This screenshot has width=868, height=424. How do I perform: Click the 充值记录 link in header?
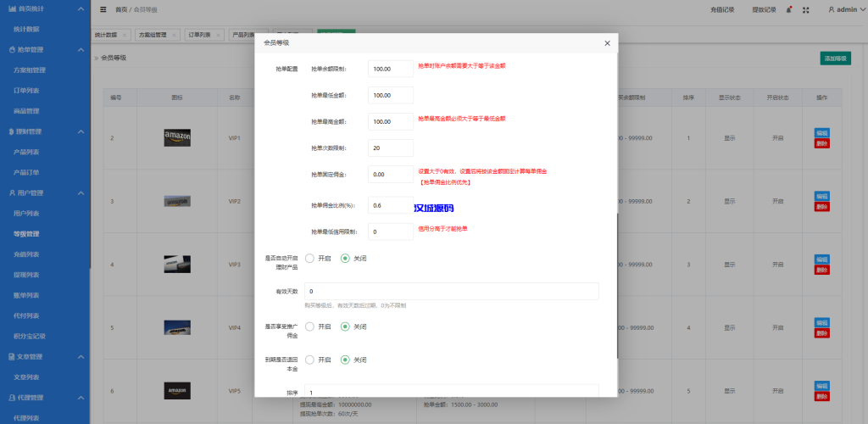coord(722,9)
